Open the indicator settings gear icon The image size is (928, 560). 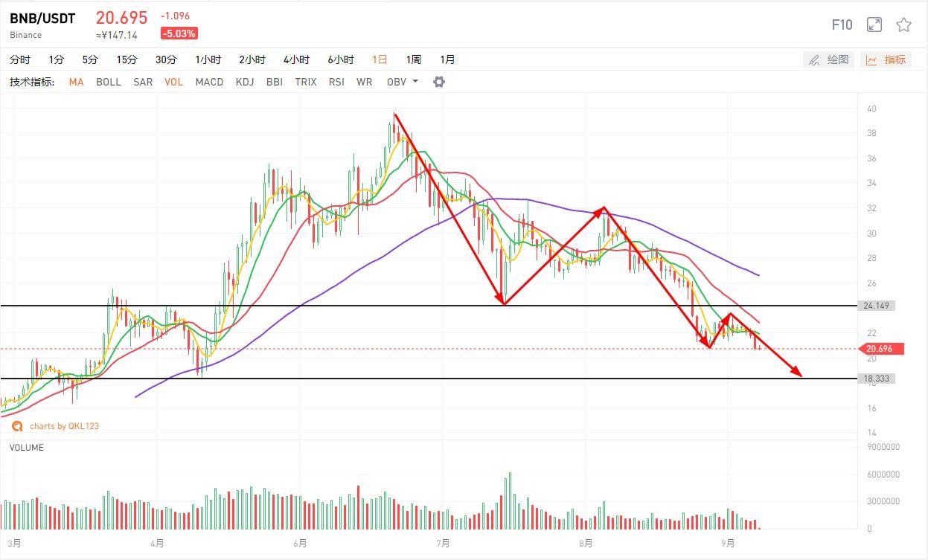point(439,82)
